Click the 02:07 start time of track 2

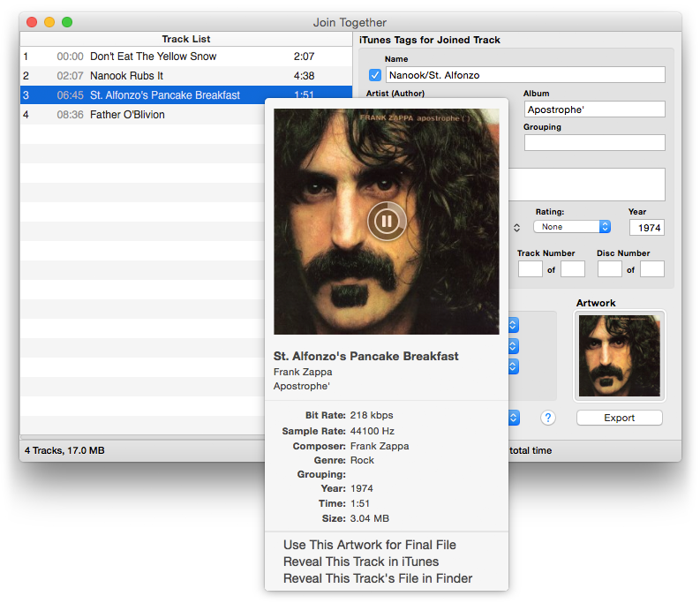[70, 76]
